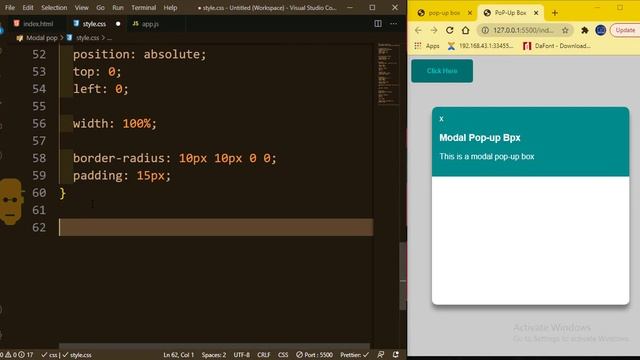The width and height of the screenshot is (640, 360).
Task: Open the Help menu
Action: (x=170, y=7)
